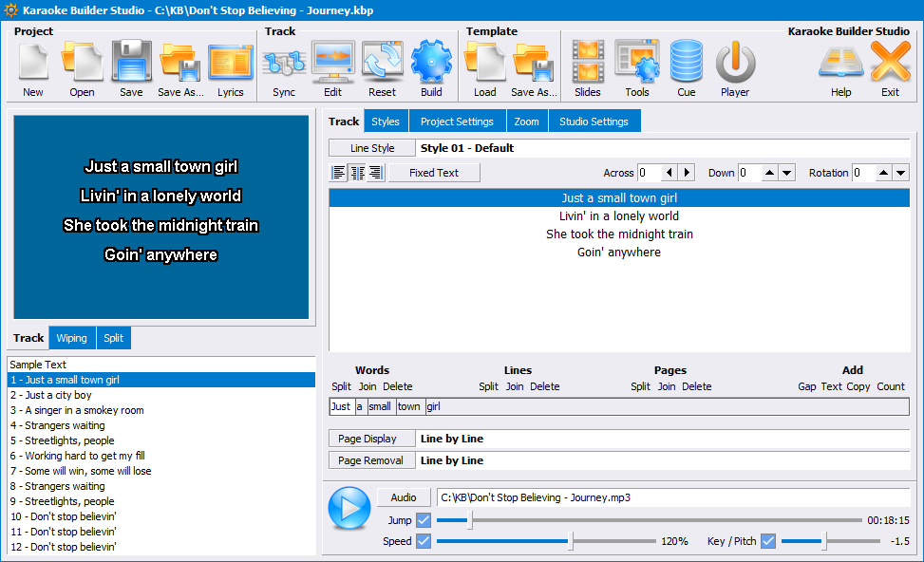Click Lines Join
924x562 pixels.
[515, 386]
